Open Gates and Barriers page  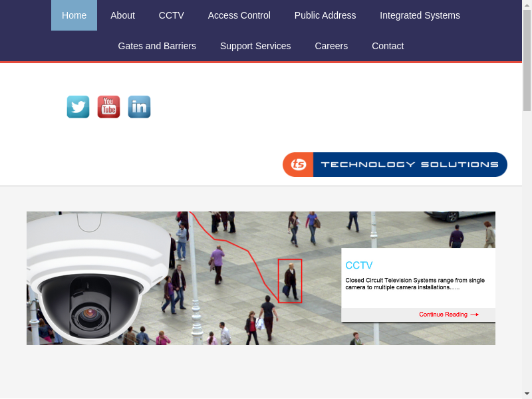click(x=157, y=46)
